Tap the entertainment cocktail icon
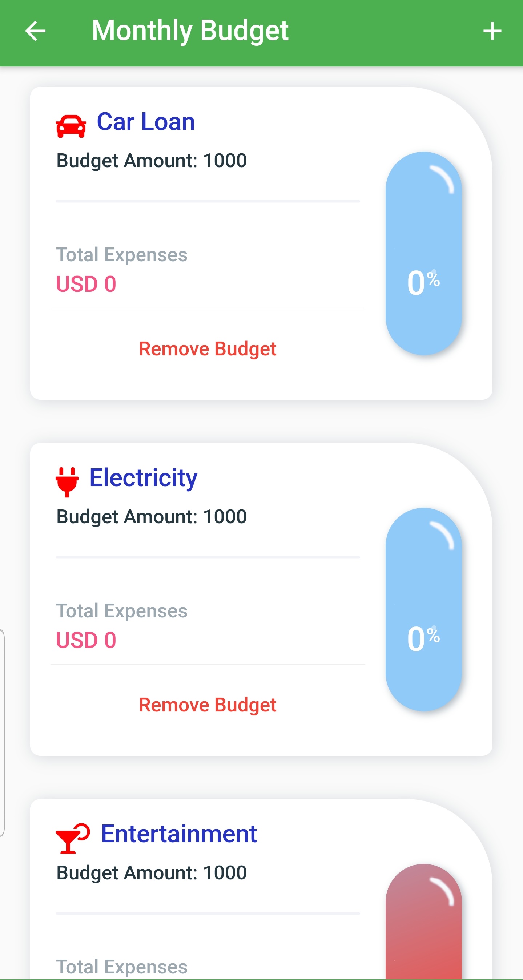Viewport: 523px width, 980px height. (x=72, y=838)
